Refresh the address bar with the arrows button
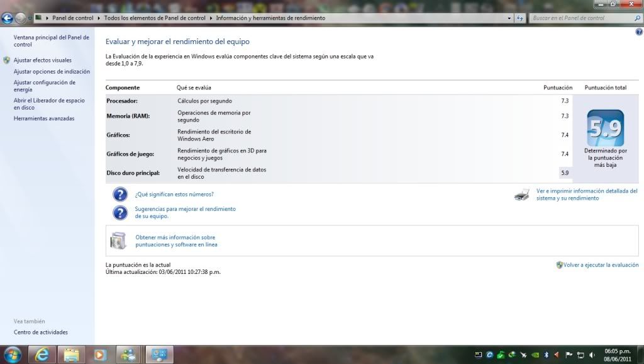This screenshot has height=364, width=644. (x=520, y=18)
